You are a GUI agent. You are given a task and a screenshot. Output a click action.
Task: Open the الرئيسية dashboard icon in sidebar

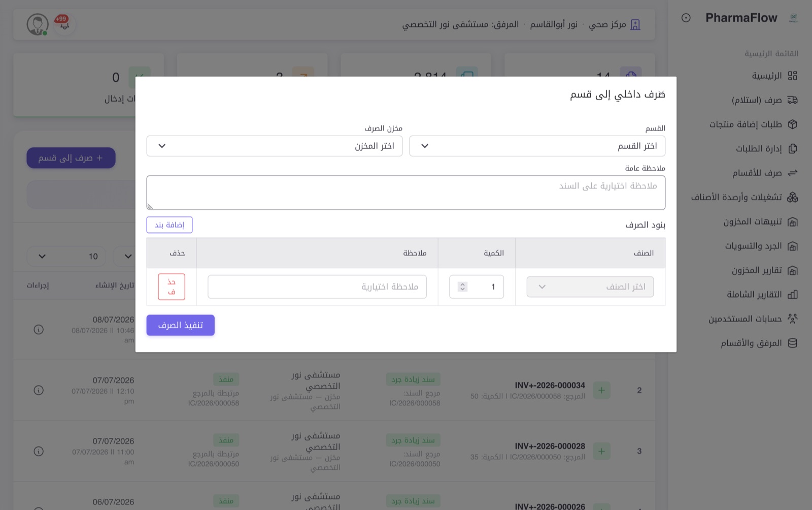click(x=792, y=76)
